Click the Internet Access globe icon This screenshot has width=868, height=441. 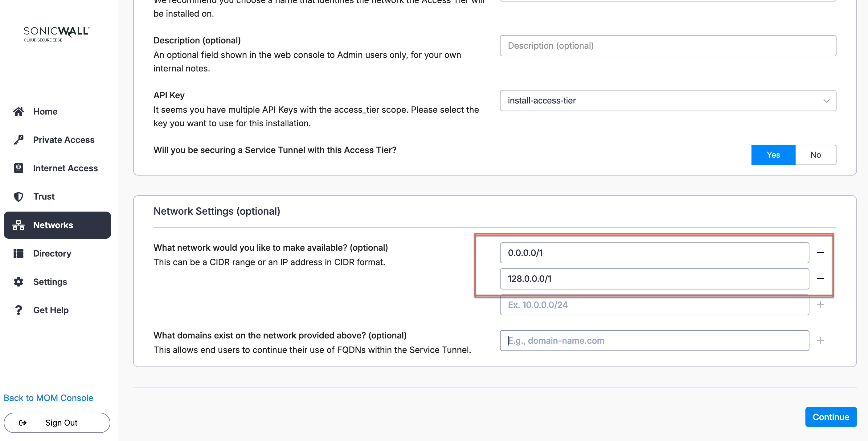click(x=18, y=168)
